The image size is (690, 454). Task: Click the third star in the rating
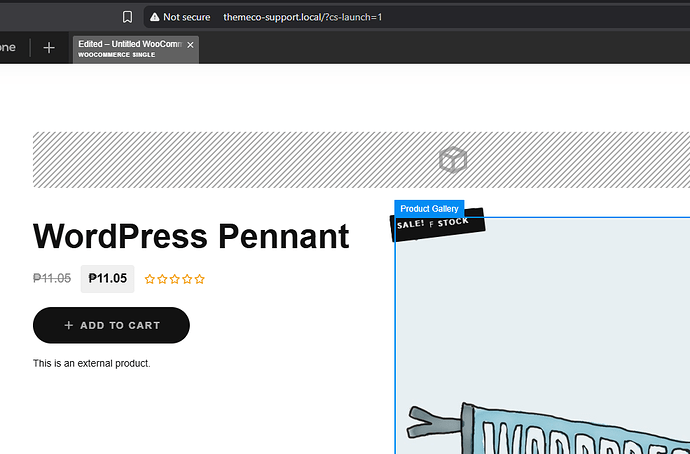(175, 279)
